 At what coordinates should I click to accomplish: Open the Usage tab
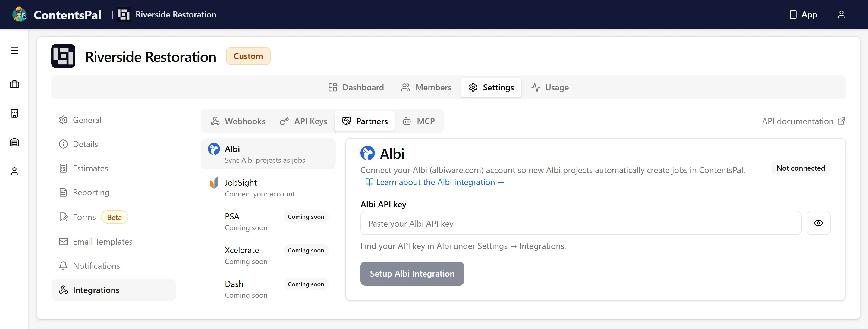[x=550, y=88]
